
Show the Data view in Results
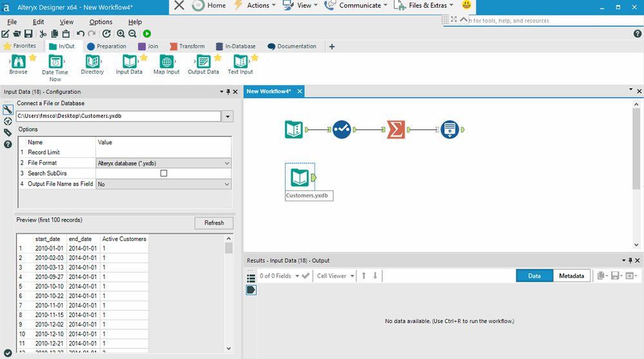[x=534, y=276]
